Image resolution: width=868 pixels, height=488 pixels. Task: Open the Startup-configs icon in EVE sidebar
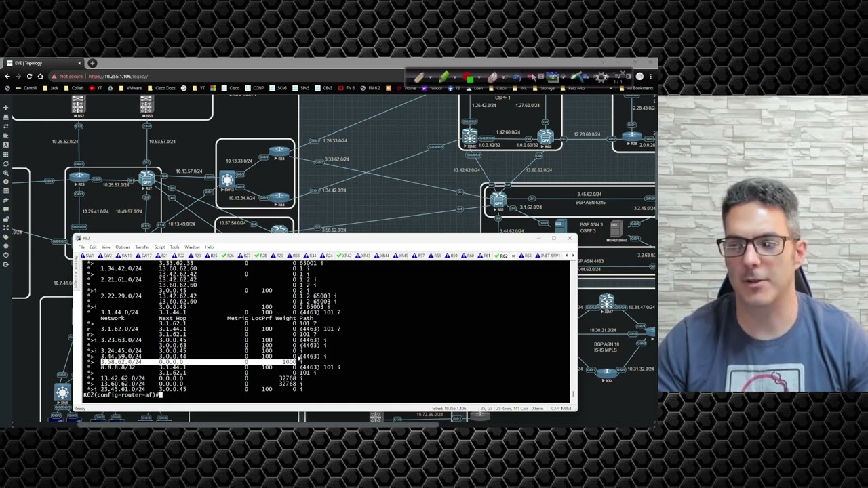tap(5, 136)
